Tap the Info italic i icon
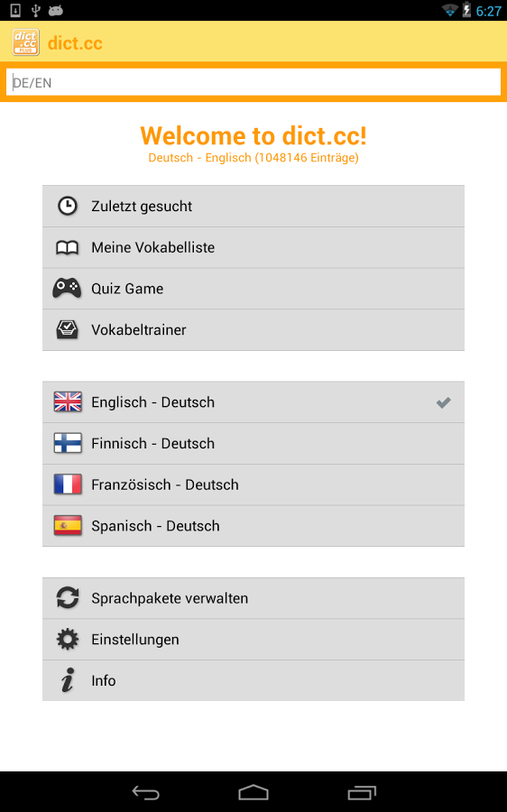Screen dimensions: 507x812 pyautogui.click(x=68, y=680)
